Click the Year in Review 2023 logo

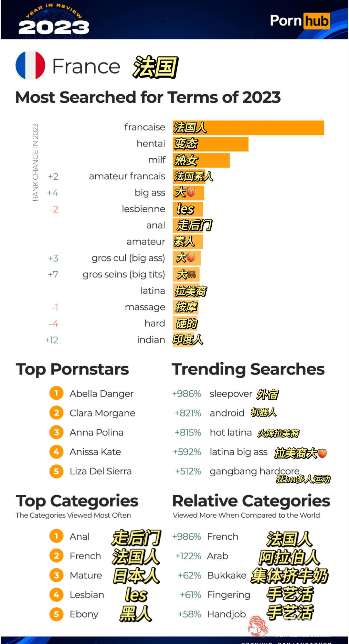pyautogui.click(x=54, y=20)
